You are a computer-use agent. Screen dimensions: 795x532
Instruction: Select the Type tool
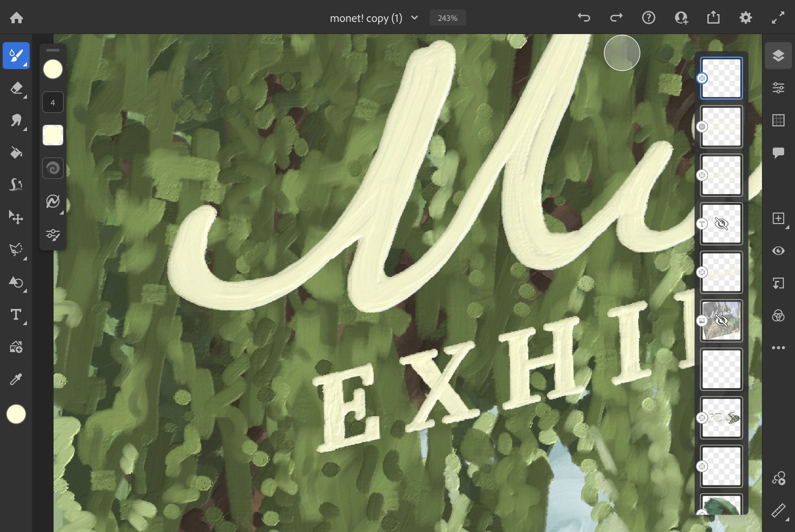pyautogui.click(x=16, y=315)
